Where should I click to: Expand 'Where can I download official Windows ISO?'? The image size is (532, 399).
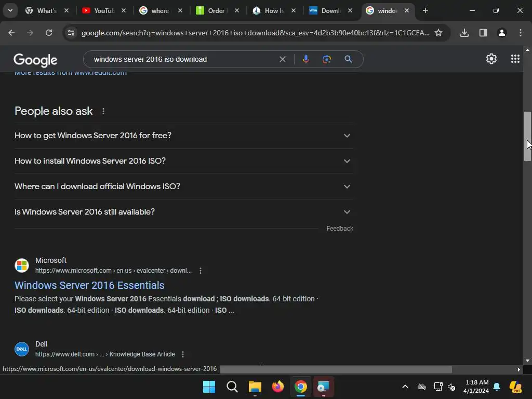pyautogui.click(x=184, y=187)
